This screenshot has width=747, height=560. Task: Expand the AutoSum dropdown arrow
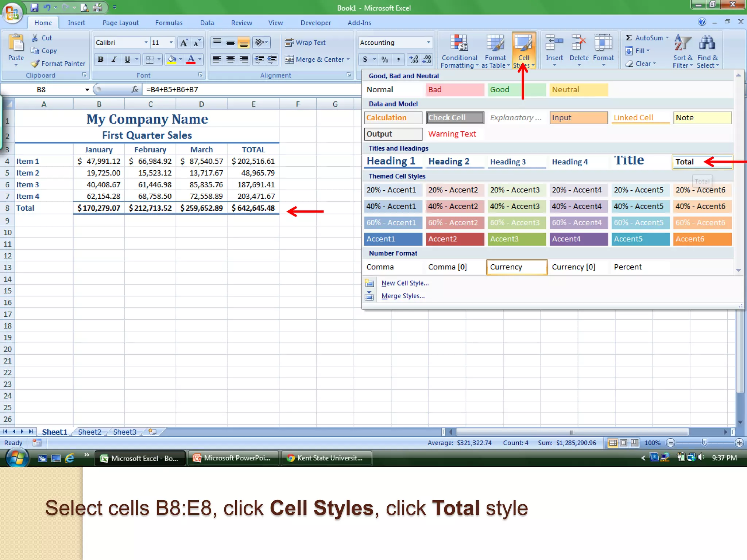pyautogui.click(x=667, y=38)
